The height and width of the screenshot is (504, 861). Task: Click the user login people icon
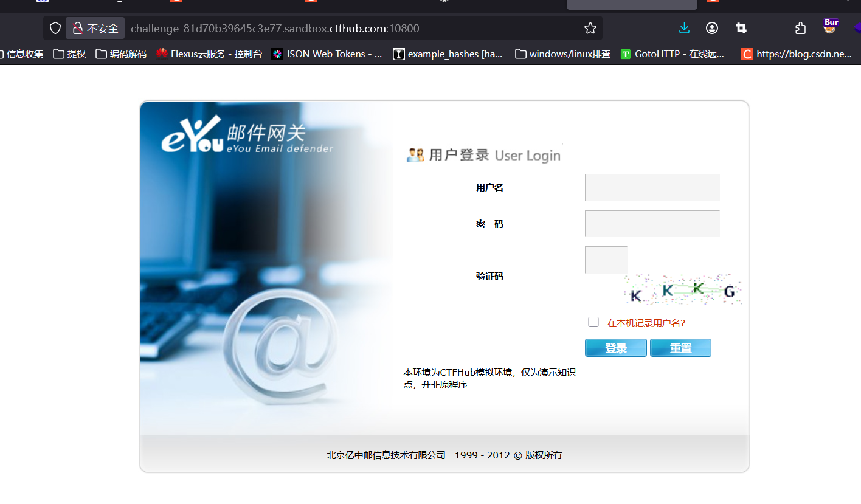pos(415,154)
